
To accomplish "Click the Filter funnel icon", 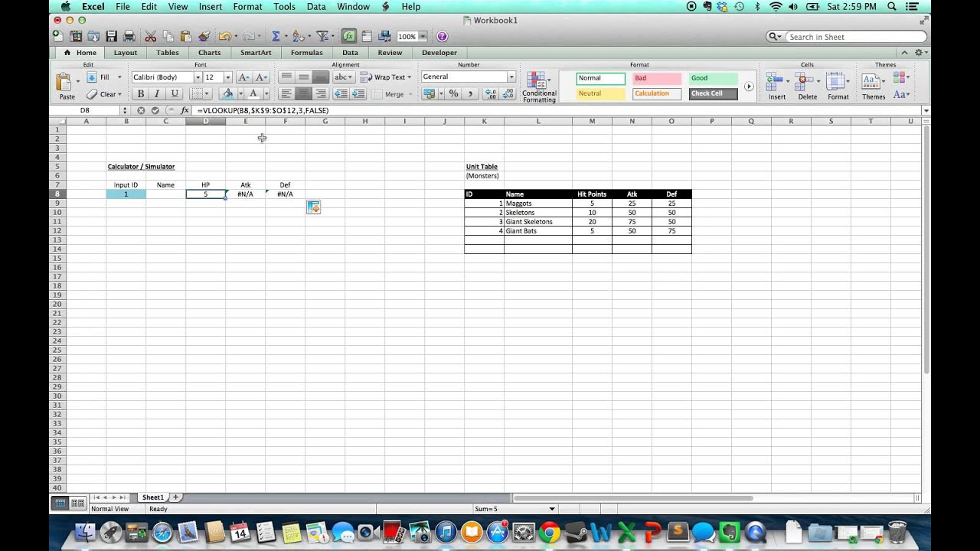I will [322, 36].
